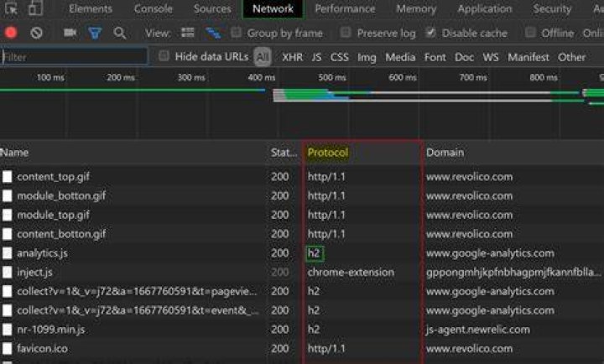
Task: Click the file icon beside analytics.js
Action: tap(7, 253)
